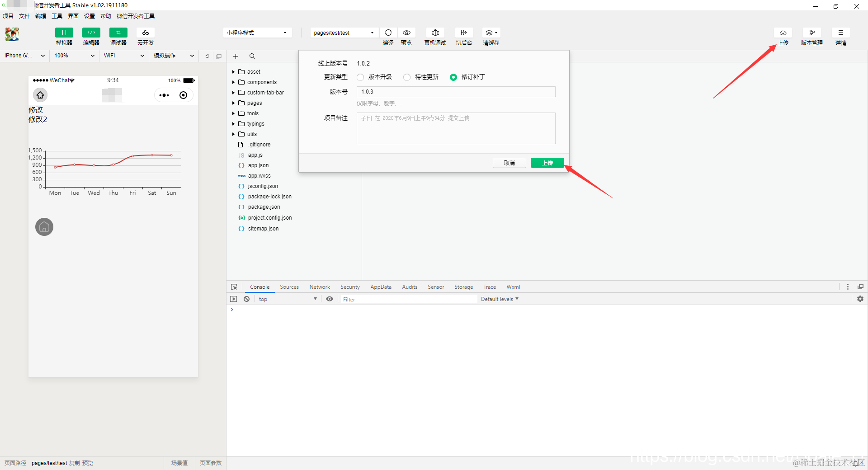Undock the devtools panel icon
The image size is (868, 470).
860,287
